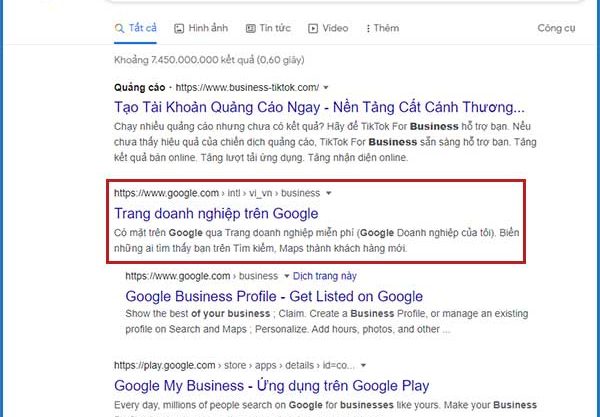Click the snippet starting Chạy nhiều quảng cáo

[325, 142]
